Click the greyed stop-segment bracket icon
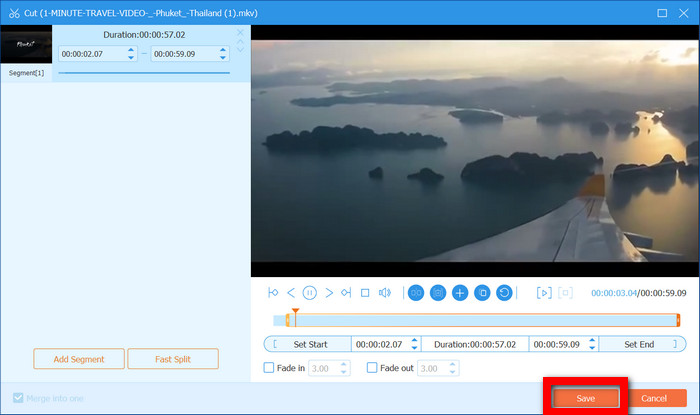 point(565,293)
